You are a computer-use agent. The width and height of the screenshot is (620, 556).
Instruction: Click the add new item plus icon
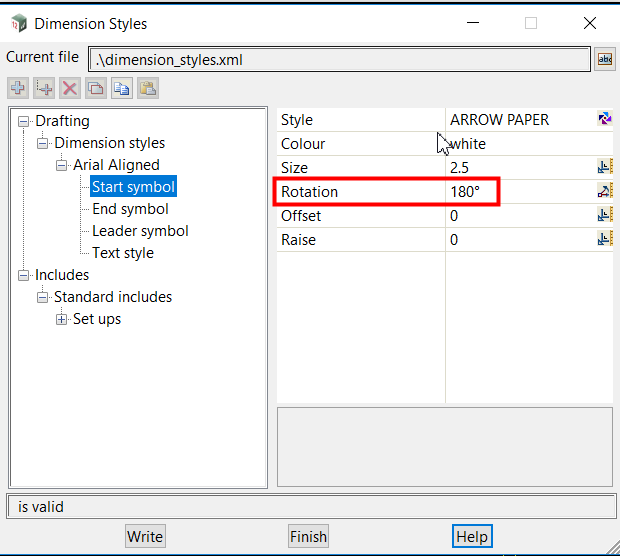coord(18,89)
